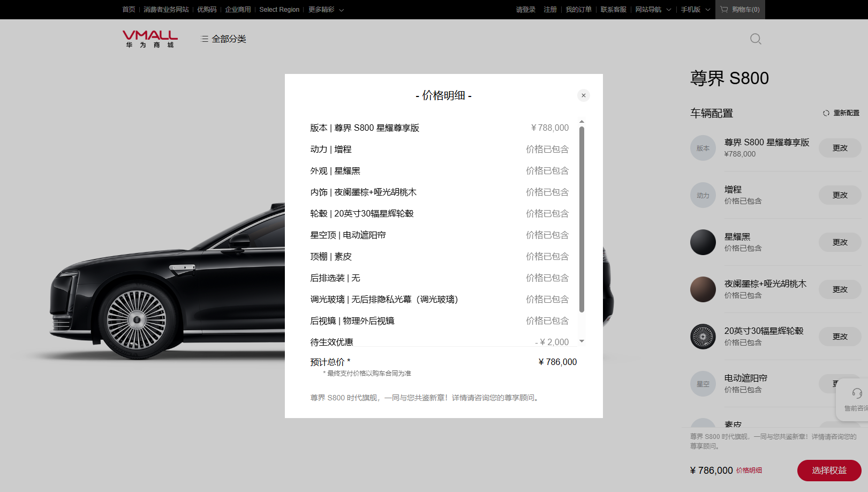Click the 请登录 login link
The height and width of the screenshot is (492, 868).
(x=525, y=10)
